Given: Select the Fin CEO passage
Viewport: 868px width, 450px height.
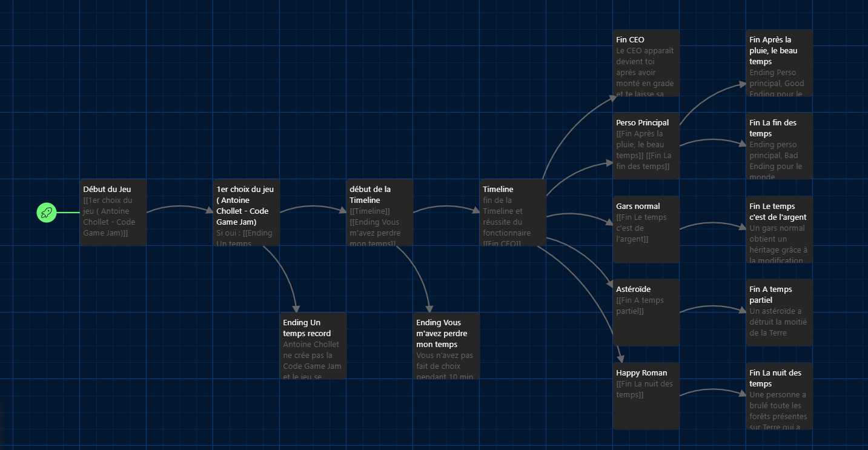Looking at the screenshot, I should pos(646,63).
